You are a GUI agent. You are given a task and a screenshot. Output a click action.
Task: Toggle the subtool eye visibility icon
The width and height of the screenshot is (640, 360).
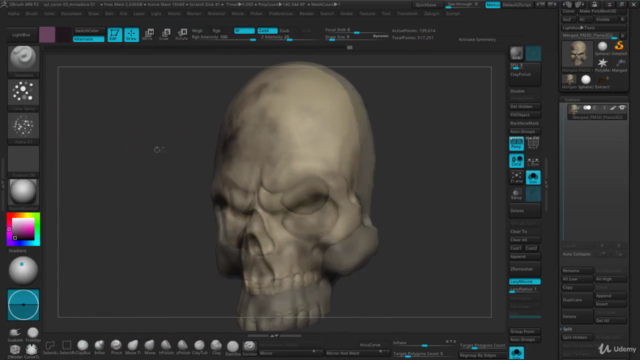click(622, 108)
